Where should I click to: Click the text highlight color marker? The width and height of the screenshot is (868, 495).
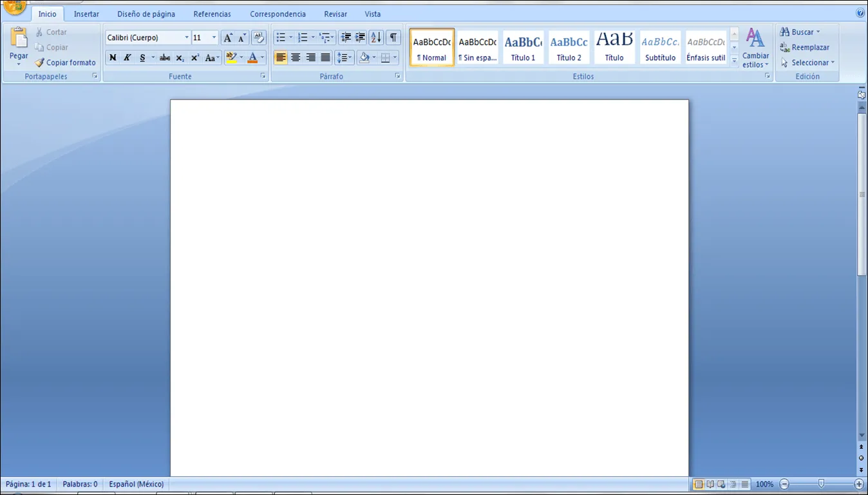point(231,58)
